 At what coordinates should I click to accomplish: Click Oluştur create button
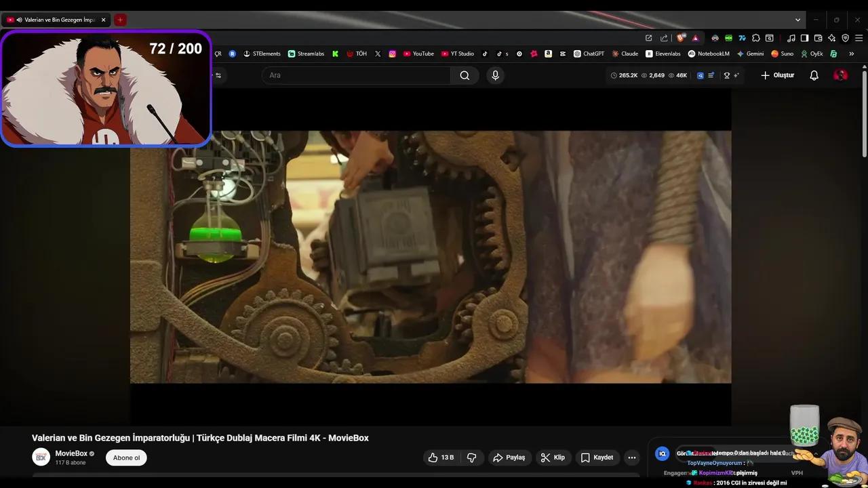[777, 75]
